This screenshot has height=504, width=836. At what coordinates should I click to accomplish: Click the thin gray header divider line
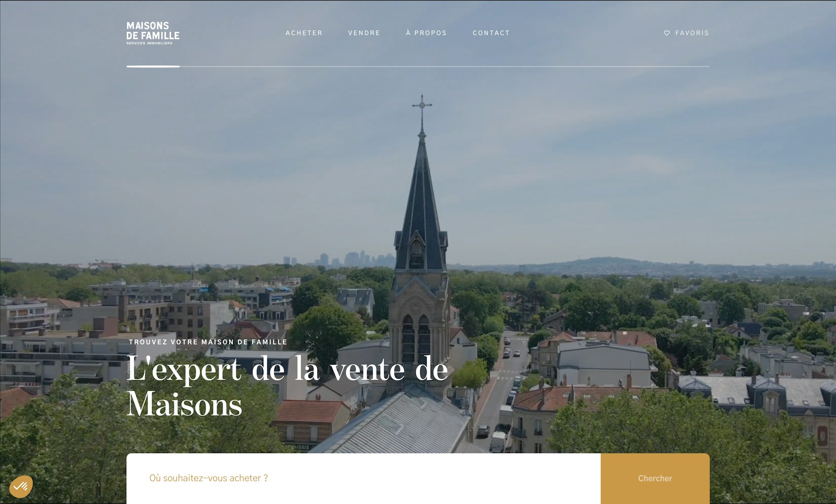pos(444,67)
